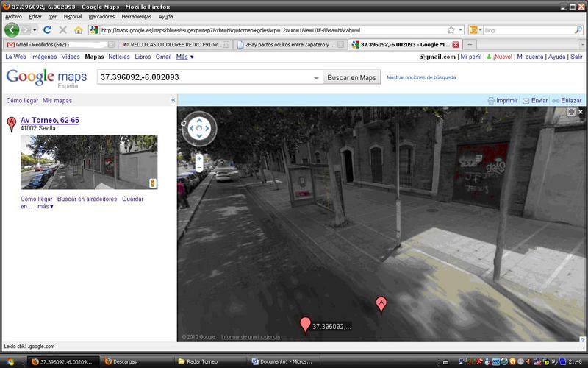Toggle Street View full screen icon
The height and width of the screenshot is (368, 588).
point(571,112)
